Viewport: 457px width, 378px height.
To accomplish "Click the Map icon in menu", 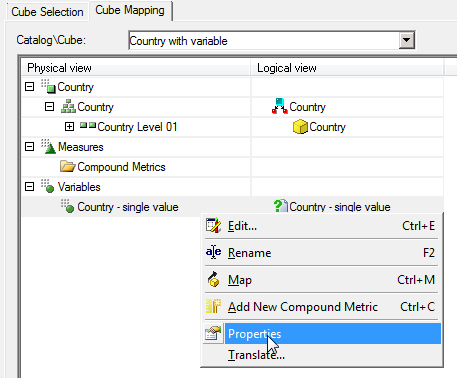I will tap(213, 279).
